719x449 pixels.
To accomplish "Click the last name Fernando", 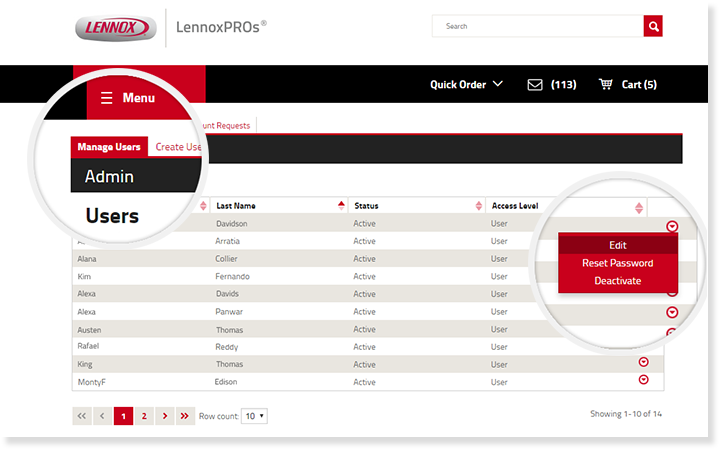I will [232, 277].
